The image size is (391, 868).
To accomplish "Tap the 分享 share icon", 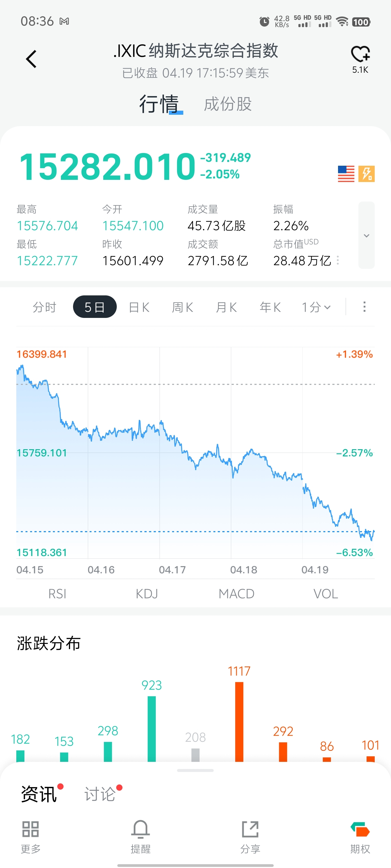I will 250,829.
